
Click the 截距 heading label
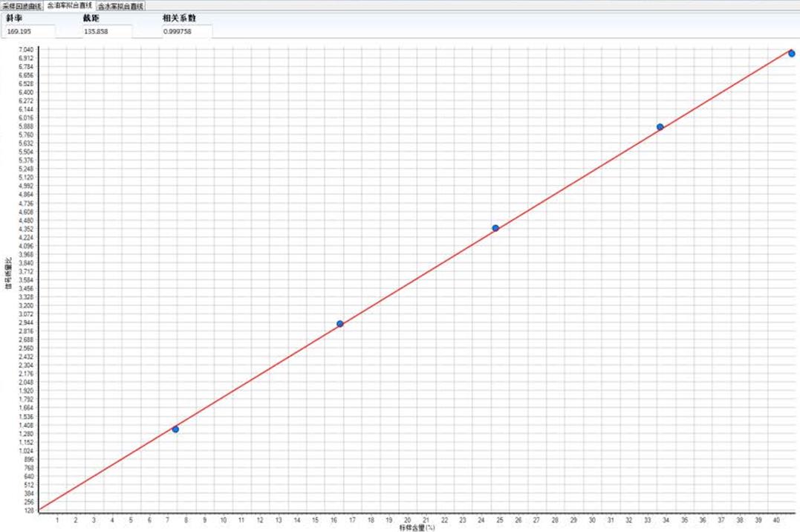(91, 17)
